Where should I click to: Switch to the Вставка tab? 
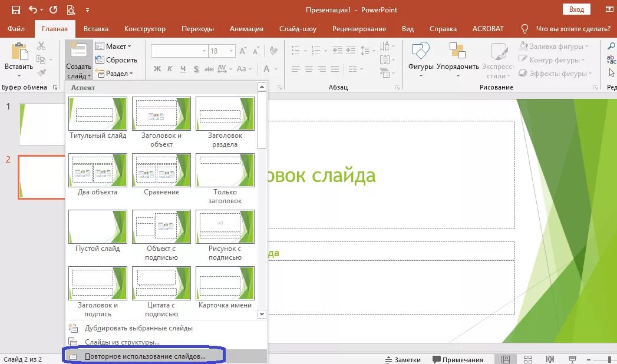[96, 29]
